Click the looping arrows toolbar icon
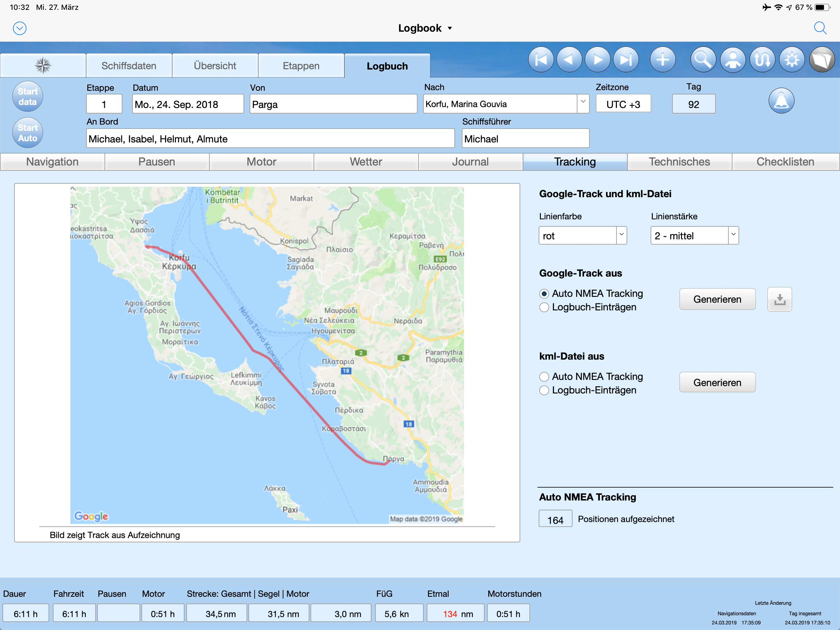The image size is (840, 630). coord(762,60)
